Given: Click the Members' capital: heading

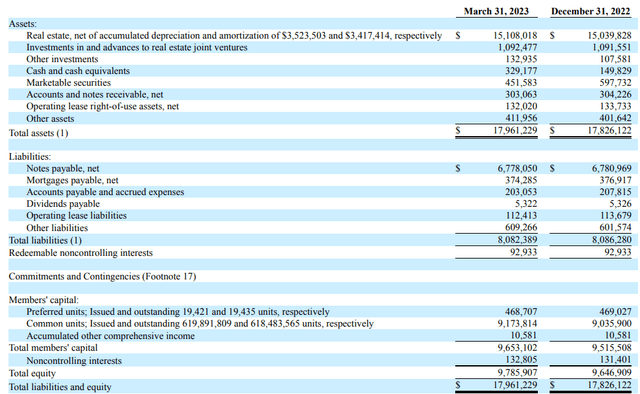Looking at the screenshot, I should point(44,300).
